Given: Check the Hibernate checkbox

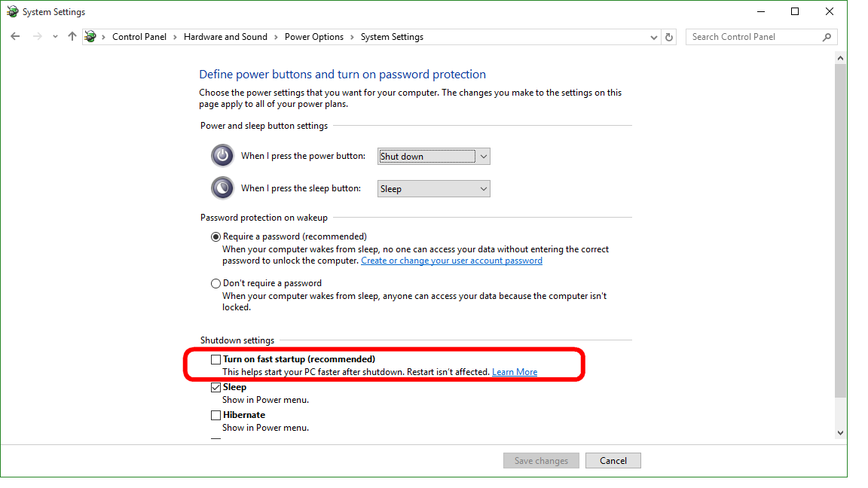Looking at the screenshot, I should [216, 415].
